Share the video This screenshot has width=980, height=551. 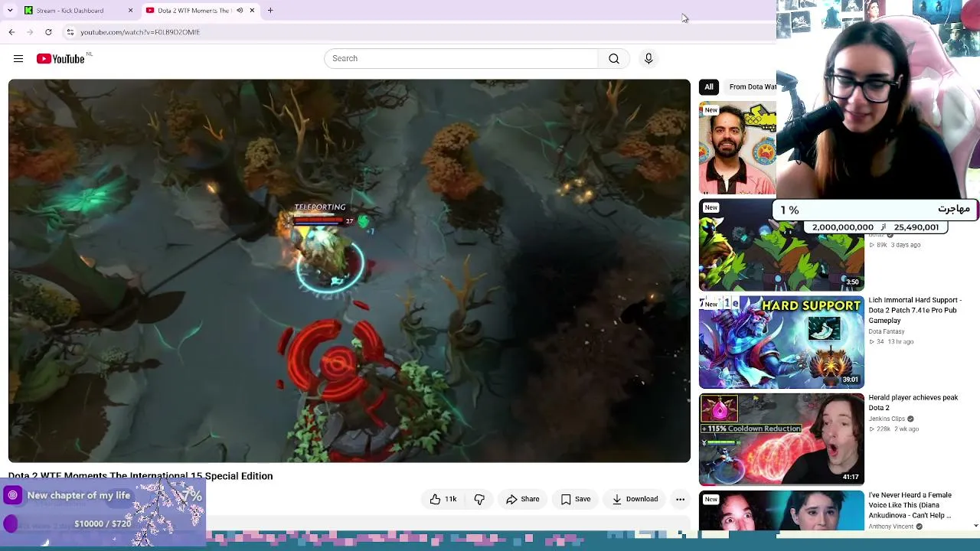click(x=523, y=500)
